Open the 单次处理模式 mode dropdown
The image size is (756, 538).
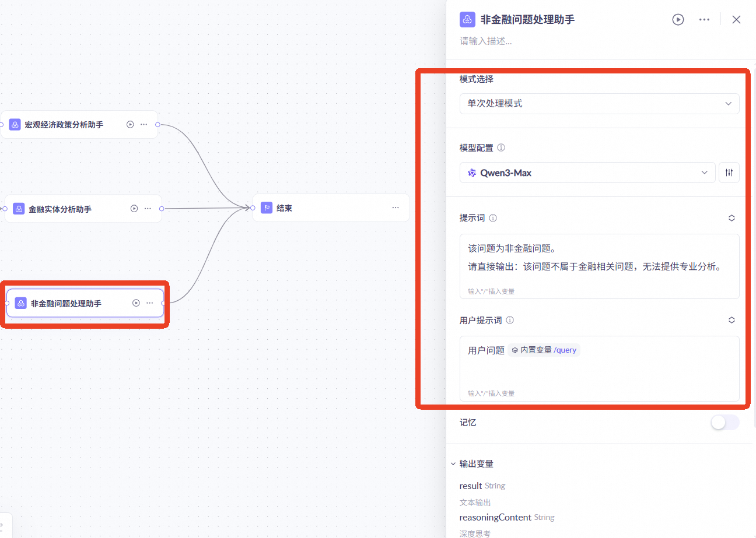599,104
